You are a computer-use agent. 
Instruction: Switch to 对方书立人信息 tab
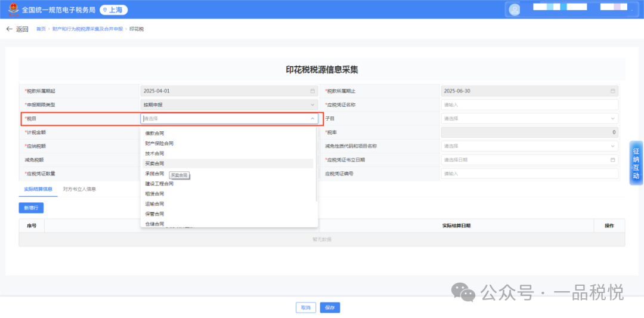(x=79, y=189)
